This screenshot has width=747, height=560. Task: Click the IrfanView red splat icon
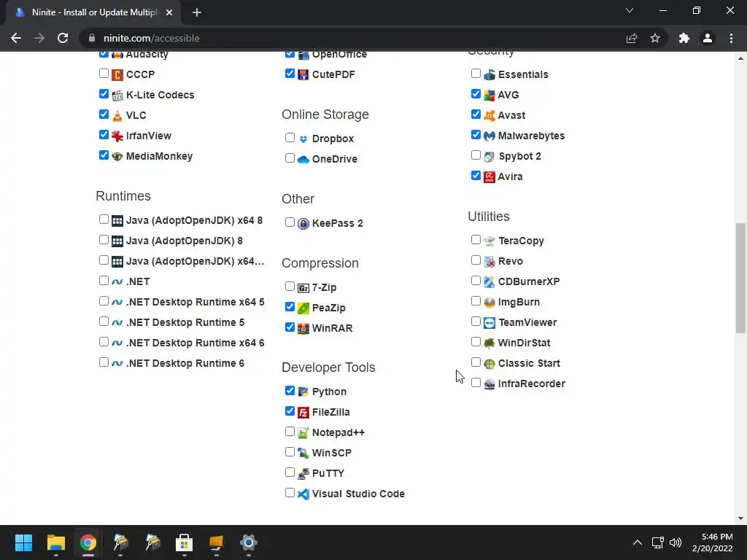click(x=117, y=136)
